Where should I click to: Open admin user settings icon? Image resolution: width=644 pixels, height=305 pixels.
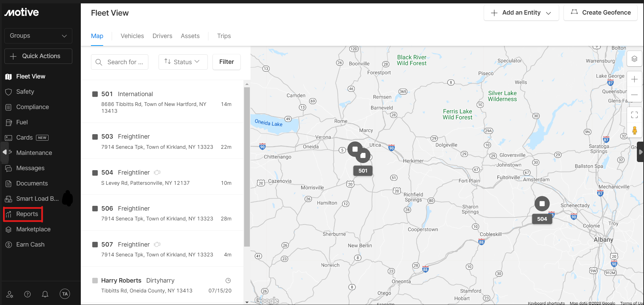click(x=10, y=294)
